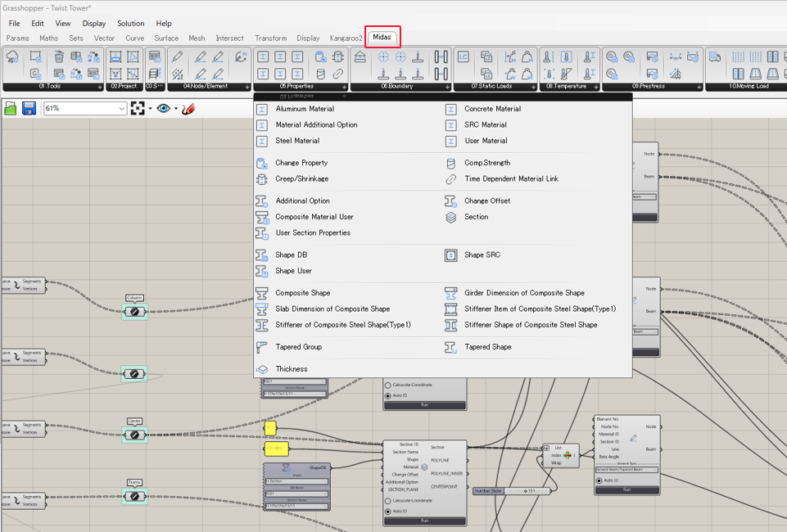This screenshot has width=787, height=532.
Task: Click the boxed thermometer icon in 08.Temperature
Action: point(566,56)
